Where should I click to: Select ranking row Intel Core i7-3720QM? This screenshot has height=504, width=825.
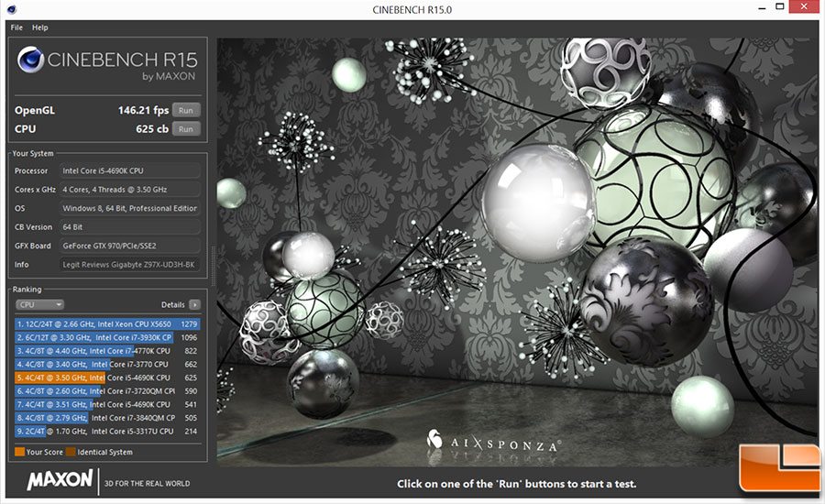[x=107, y=391]
